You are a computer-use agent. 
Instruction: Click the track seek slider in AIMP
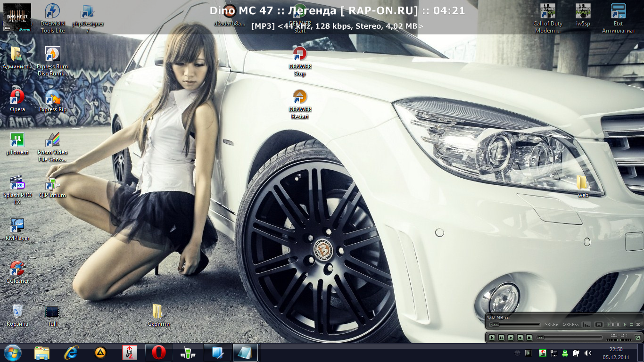coord(570,337)
